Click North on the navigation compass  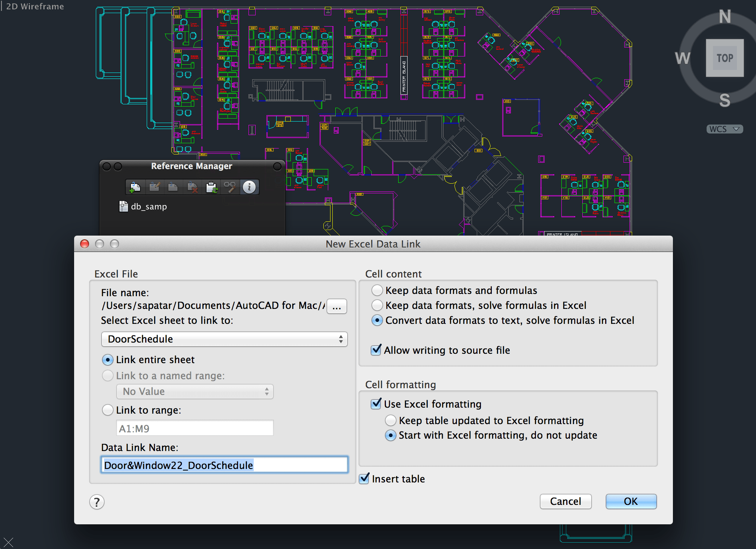tap(725, 16)
